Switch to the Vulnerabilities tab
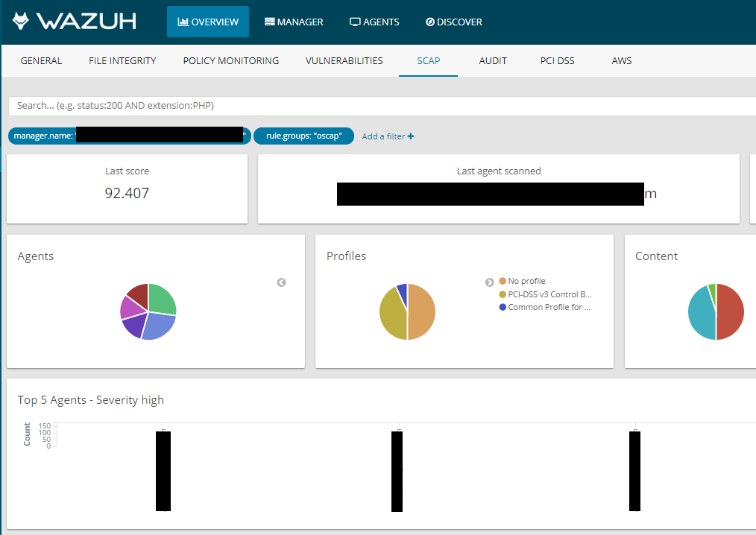This screenshot has height=535, width=756. click(344, 60)
